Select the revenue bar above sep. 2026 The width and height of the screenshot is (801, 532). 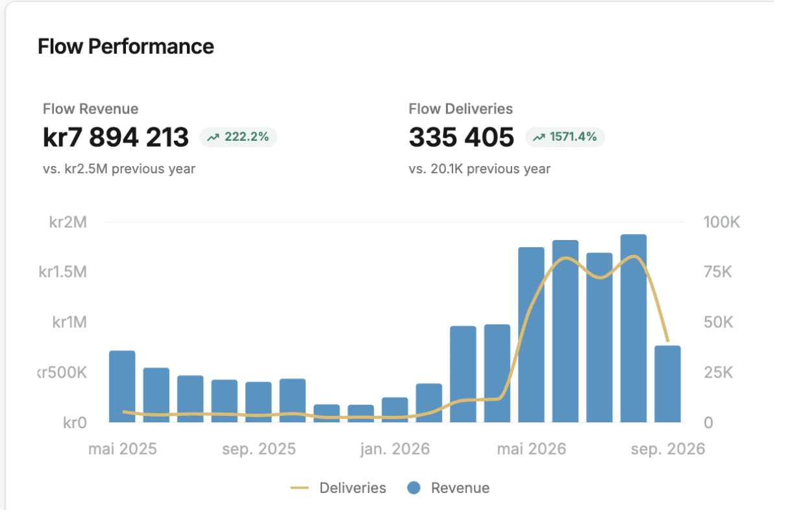pyautogui.click(x=668, y=384)
